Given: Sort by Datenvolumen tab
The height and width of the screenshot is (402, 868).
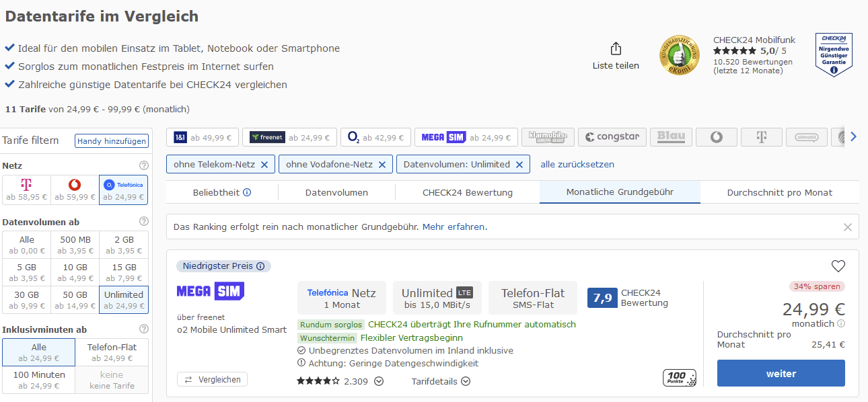Looking at the screenshot, I should 336,192.
